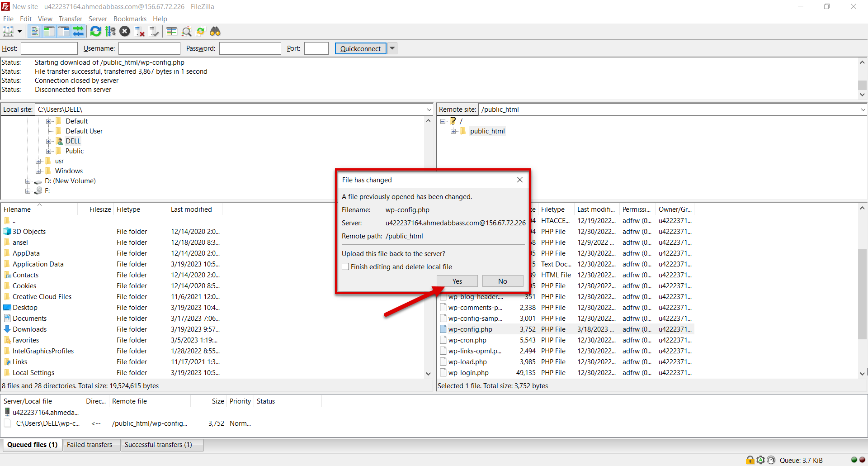Open the Remote site path dropdown
This screenshot has height=466, width=868.
pos(863,109)
